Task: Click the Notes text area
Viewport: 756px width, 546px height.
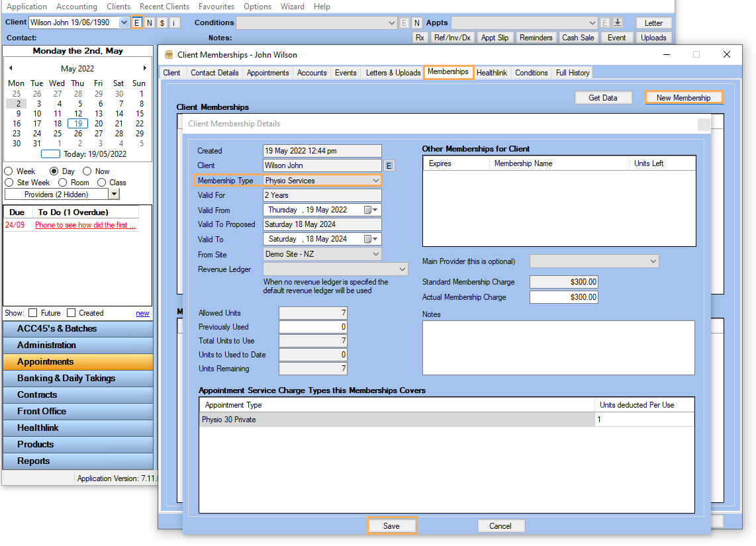Action: [x=558, y=347]
